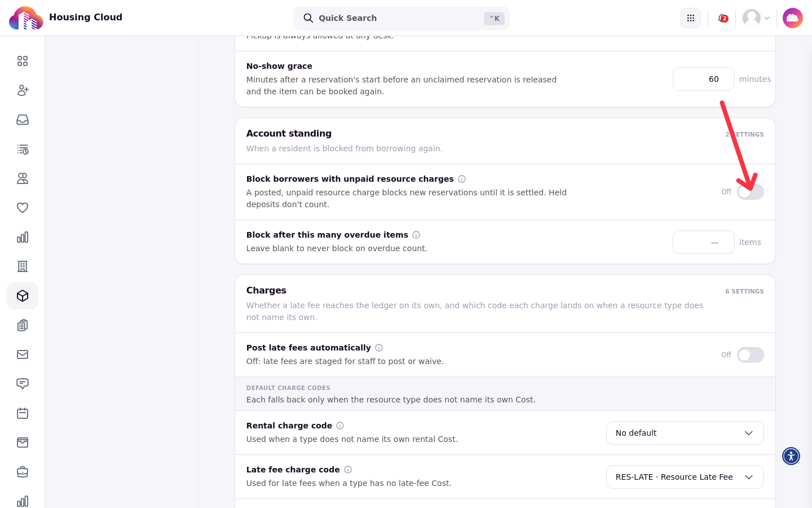This screenshot has width=812, height=508.
Task: Open the calendar icon in sidebar
Action: [23, 413]
